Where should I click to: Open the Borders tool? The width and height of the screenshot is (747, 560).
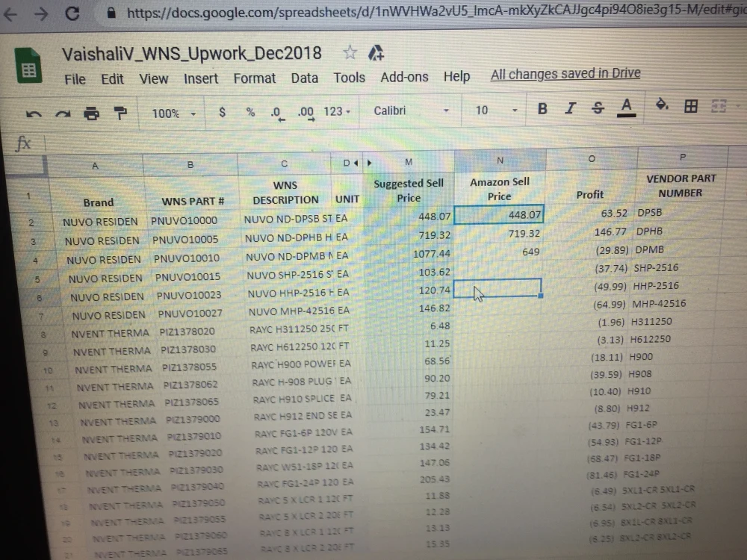[x=691, y=106]
